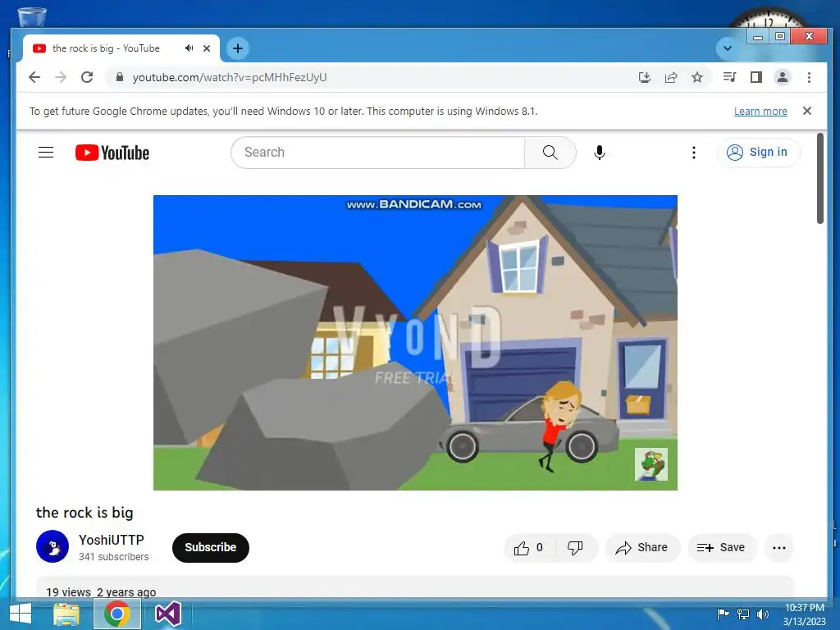Expand the description showing 19 views
Screen dimensions: 840x630
[x=415, y=587]
